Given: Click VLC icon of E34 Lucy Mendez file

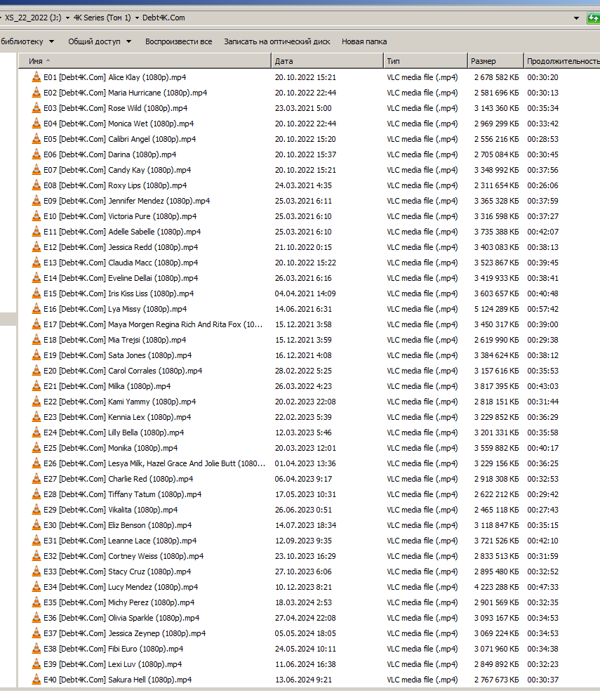Looking at the screenshot, I should (x=36, y=587).
